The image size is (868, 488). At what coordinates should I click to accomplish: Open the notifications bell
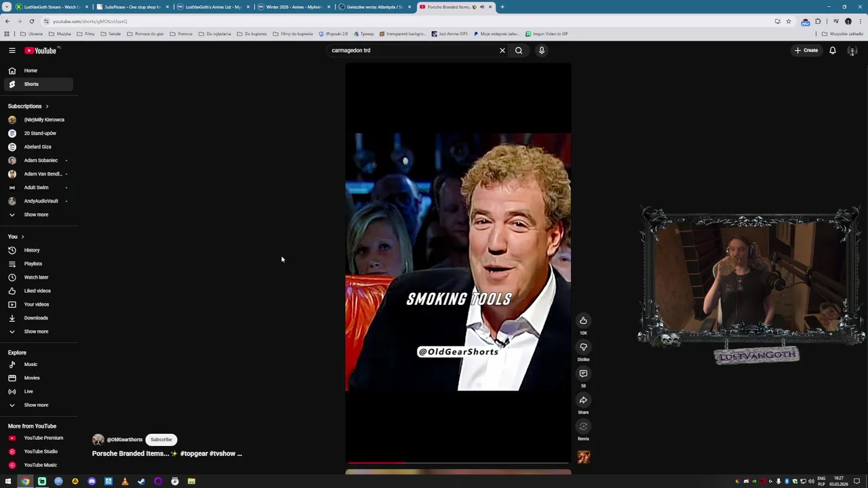coord(833,50)
